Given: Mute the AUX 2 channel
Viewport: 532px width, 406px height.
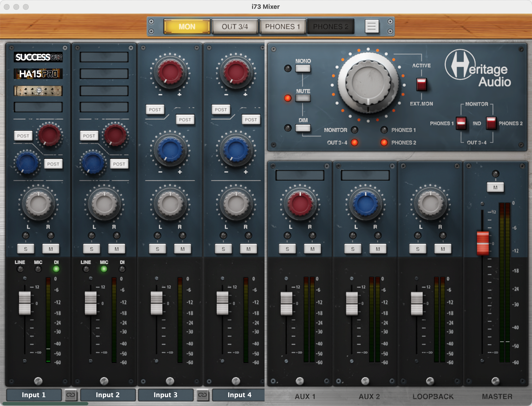Looking at the screenshot, I should click(378, 249).
